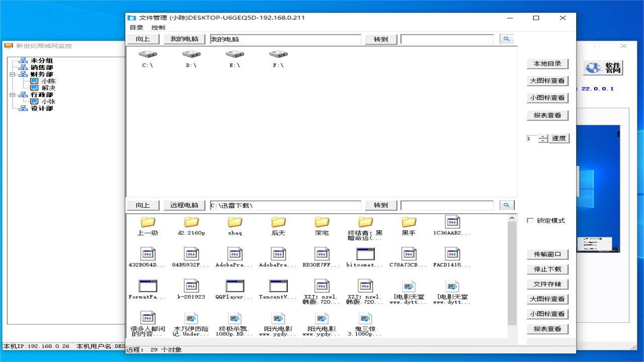
Task: Collapse the 财务部 tree group
Action: [12, 74]
